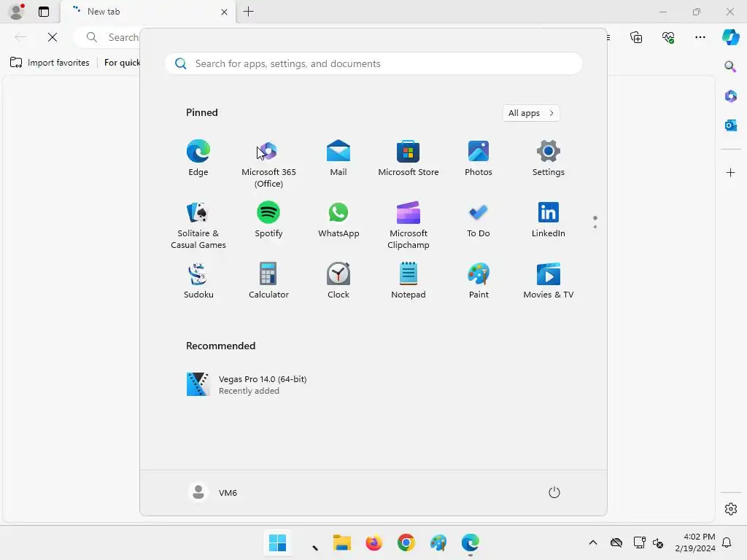Screen dimensions: 747x560
Task: Open a new tab in Edge
Action: click(248, 12)
